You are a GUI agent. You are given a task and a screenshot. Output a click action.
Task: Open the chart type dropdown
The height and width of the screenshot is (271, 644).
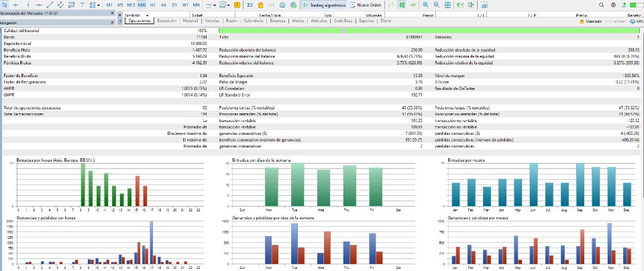(211, 5)
